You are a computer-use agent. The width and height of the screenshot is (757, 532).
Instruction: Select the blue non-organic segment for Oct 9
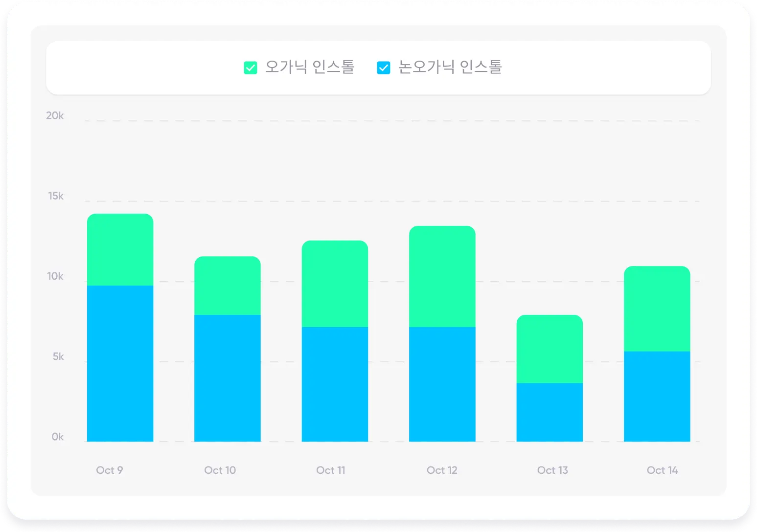click(x=120, y=363)
